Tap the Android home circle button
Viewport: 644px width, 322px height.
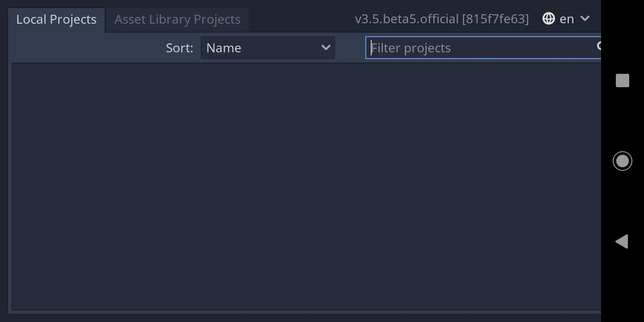click(x=622, y=161)
